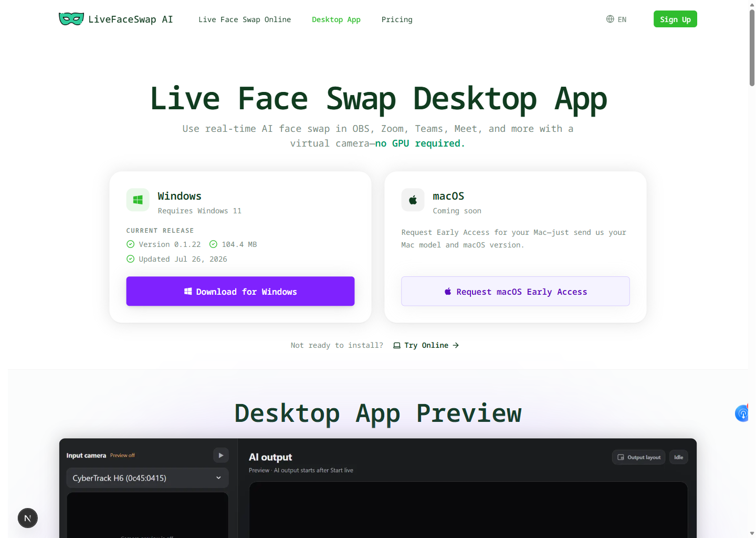This screenshot has height=538, width=756.
Task: Go to the Pricing page
Action: tap(397, 19)
